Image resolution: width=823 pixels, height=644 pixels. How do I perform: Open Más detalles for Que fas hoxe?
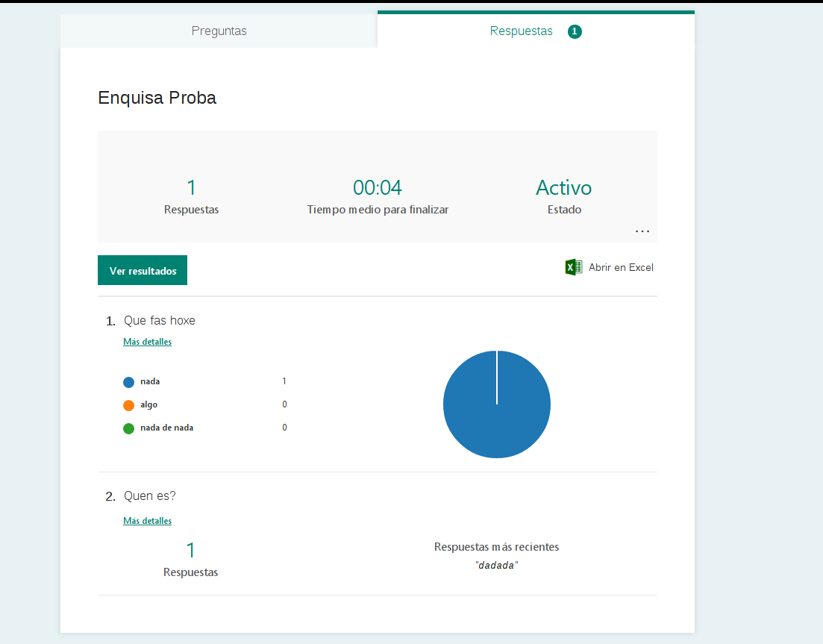[x=147, y=342]
